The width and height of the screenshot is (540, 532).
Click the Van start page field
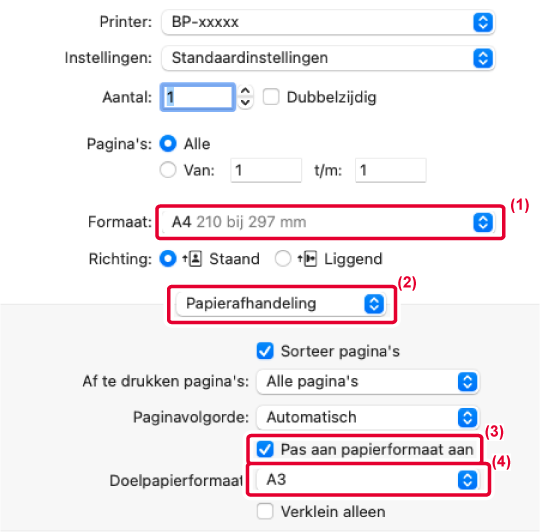pos(266,170)
